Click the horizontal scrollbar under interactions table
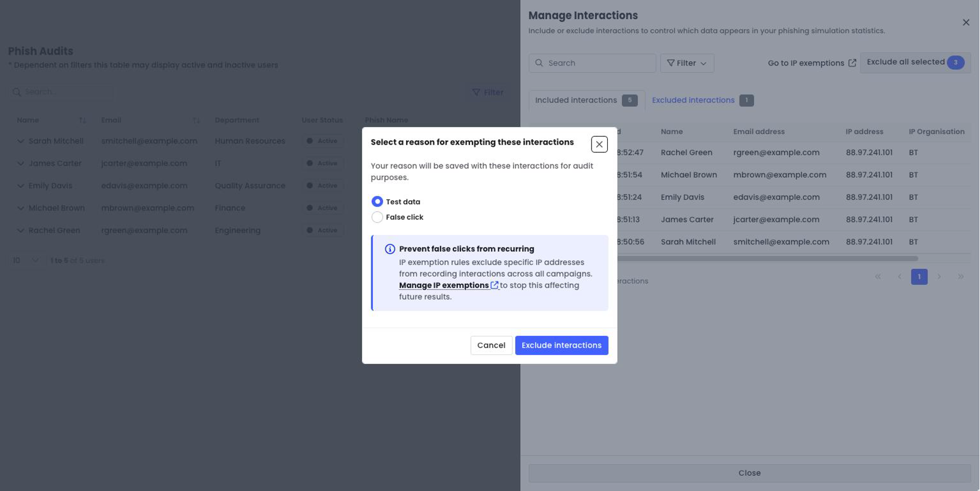The width and height of the screenshot is (980, 491). pos(767,259)
